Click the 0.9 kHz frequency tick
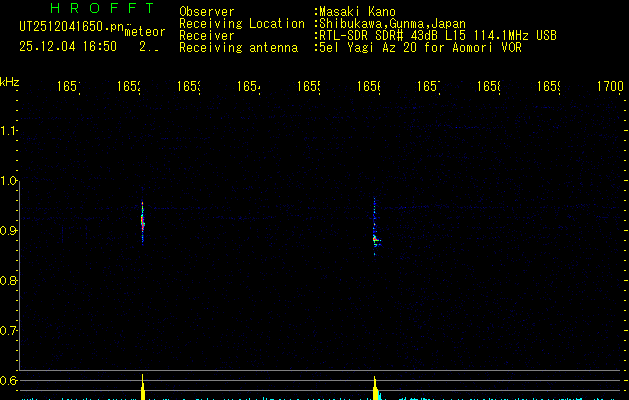The height and width of the screenshot is (400, 629). (x=10, y=231)
